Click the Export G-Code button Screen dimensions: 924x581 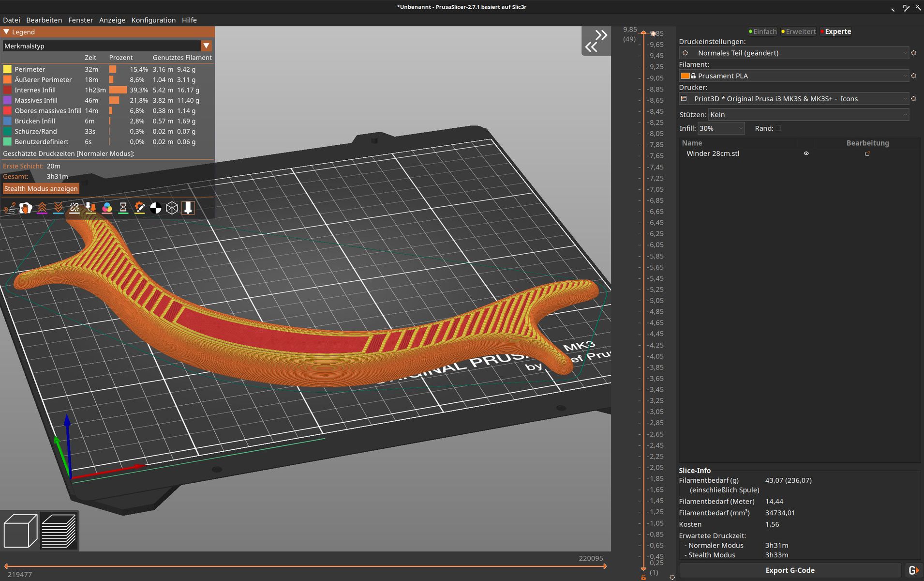[790, 570]
